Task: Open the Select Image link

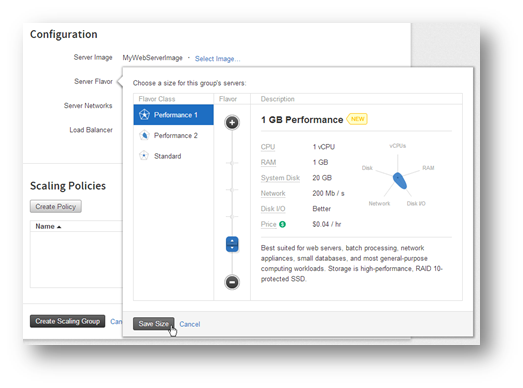Action: (217, 59)
